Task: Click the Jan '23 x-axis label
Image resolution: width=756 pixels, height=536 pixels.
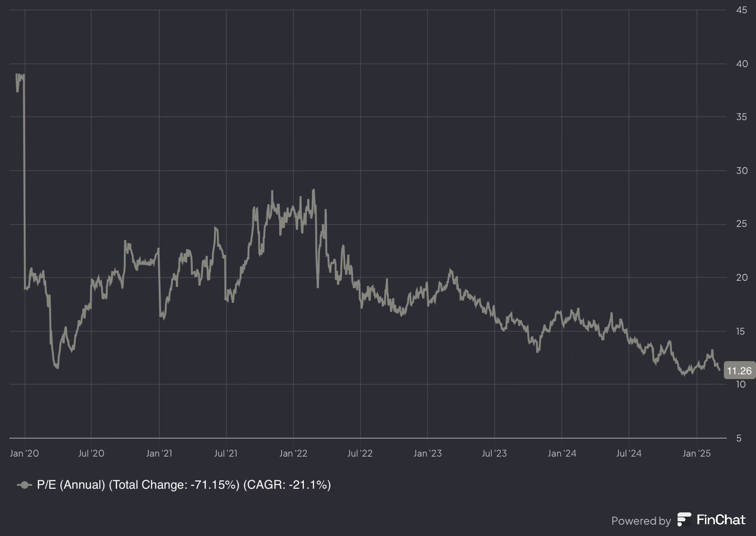Action: [428, 453]
